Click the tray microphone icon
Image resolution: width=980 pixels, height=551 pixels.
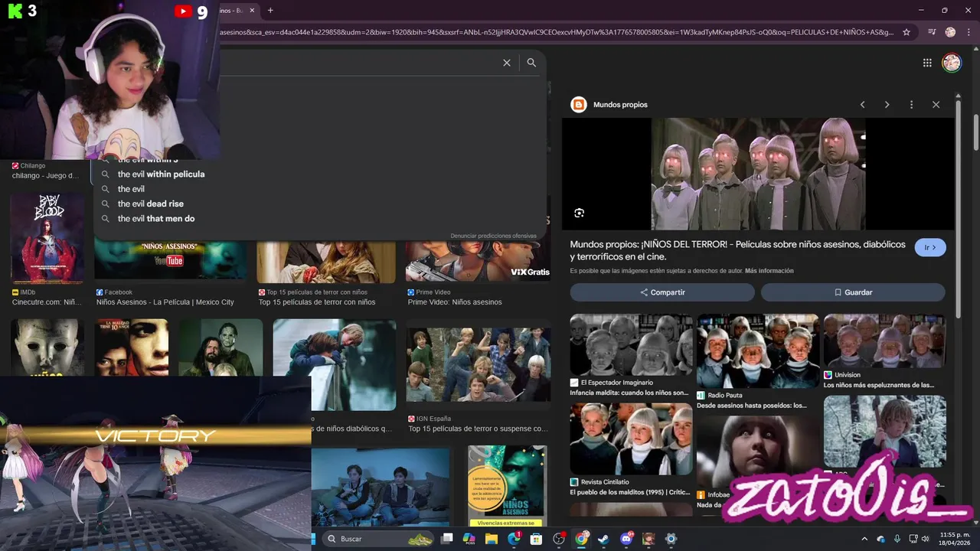pos(897,539)
